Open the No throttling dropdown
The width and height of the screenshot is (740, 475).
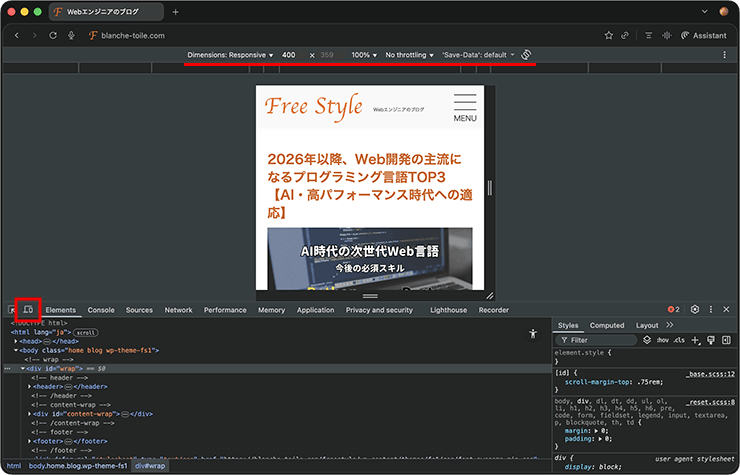click(409, 55)
